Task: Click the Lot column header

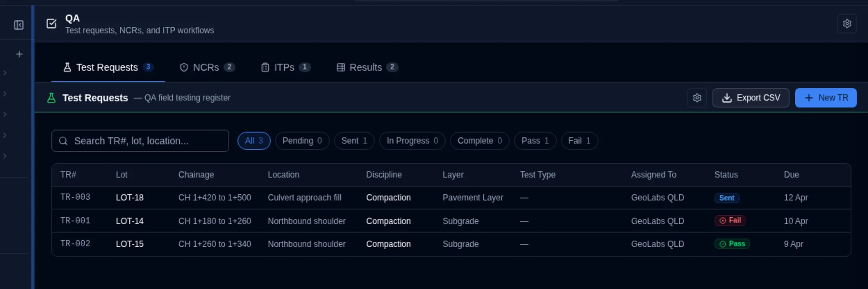Action: (122, 175)
